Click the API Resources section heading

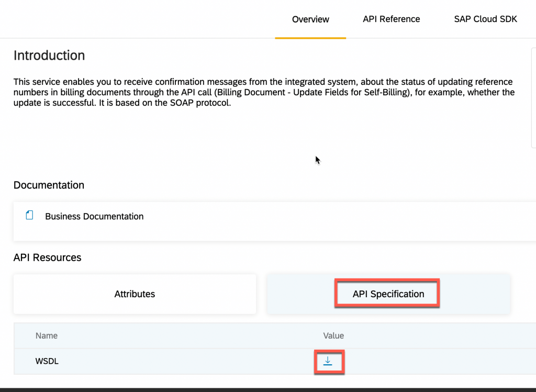(x=48, y=257)
